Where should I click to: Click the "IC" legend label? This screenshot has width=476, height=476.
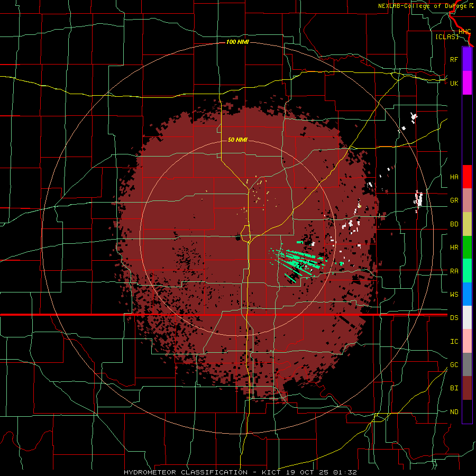(454, 342)
